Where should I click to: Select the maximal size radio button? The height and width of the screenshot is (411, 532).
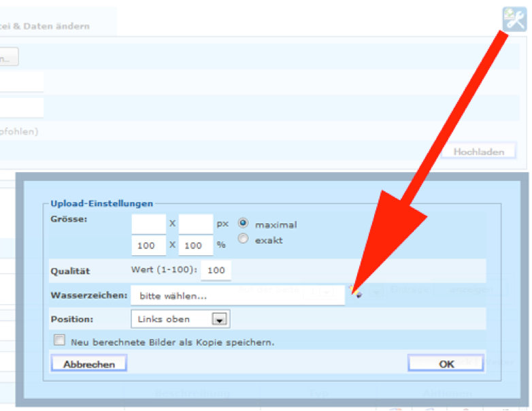click(x=243, y=223)
